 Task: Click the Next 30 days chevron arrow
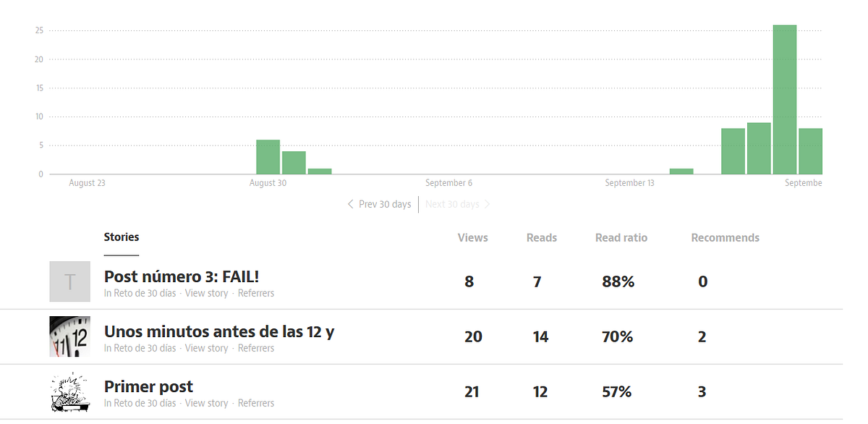pyautogui.click(x=488, y=204)
